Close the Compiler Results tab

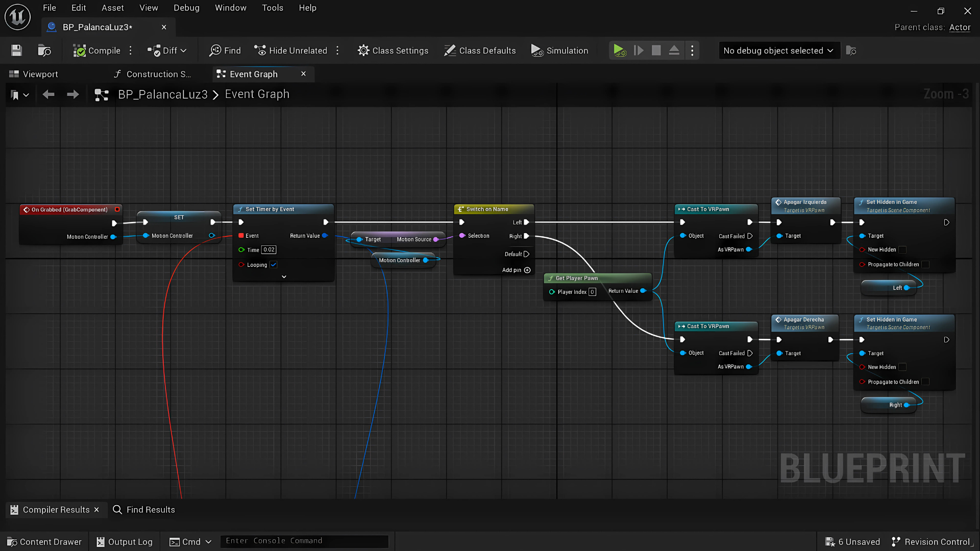tap(96, 510)
